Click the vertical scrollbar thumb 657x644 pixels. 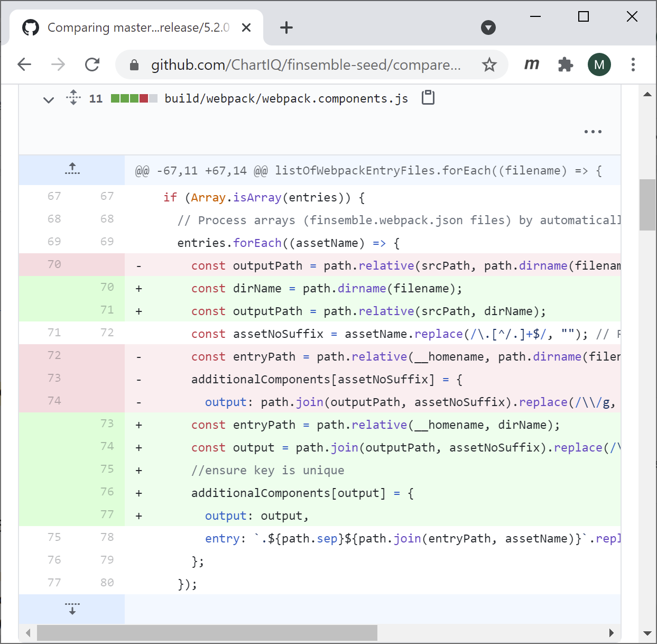click(x=647, y=205)
